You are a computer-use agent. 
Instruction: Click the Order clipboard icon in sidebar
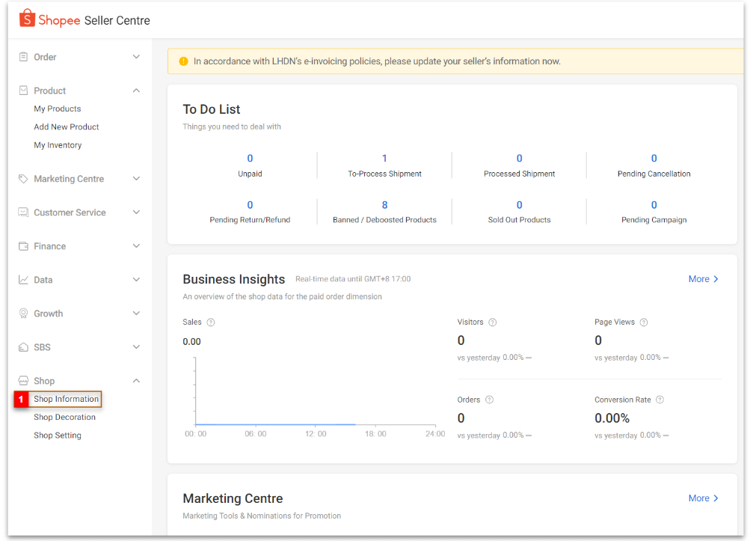[x=23, y=57]
